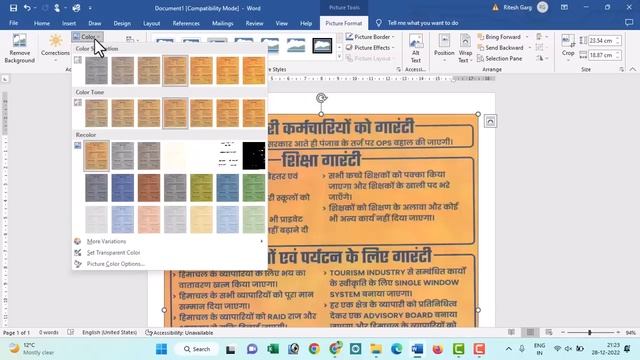This screenshot has height=360, width=640.
Task: Select the Crop tool
Action: pyautogui.click(x=568, y=48)
